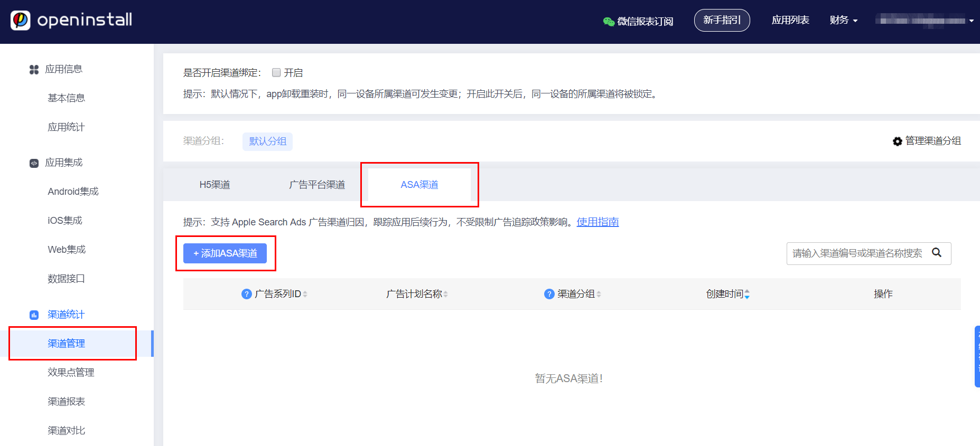
Task: Click 微信报表订阅 link
Action: pyautogui.click(x=645, y=22)
